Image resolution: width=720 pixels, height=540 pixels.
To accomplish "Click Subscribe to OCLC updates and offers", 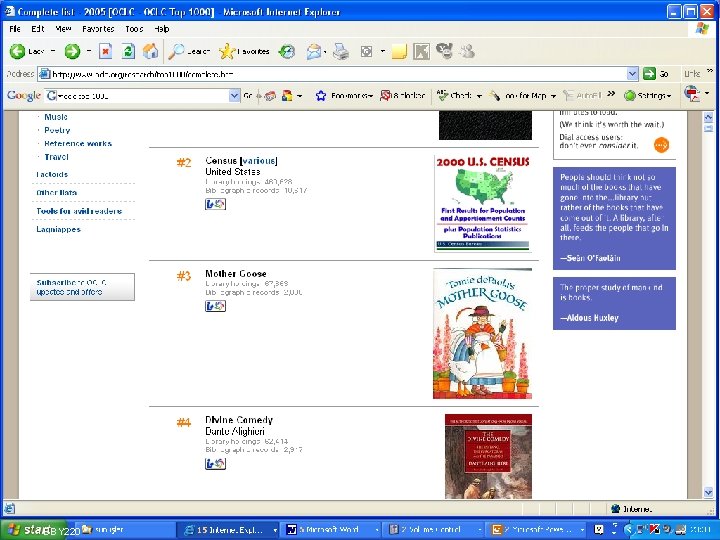I will [82, 287].
